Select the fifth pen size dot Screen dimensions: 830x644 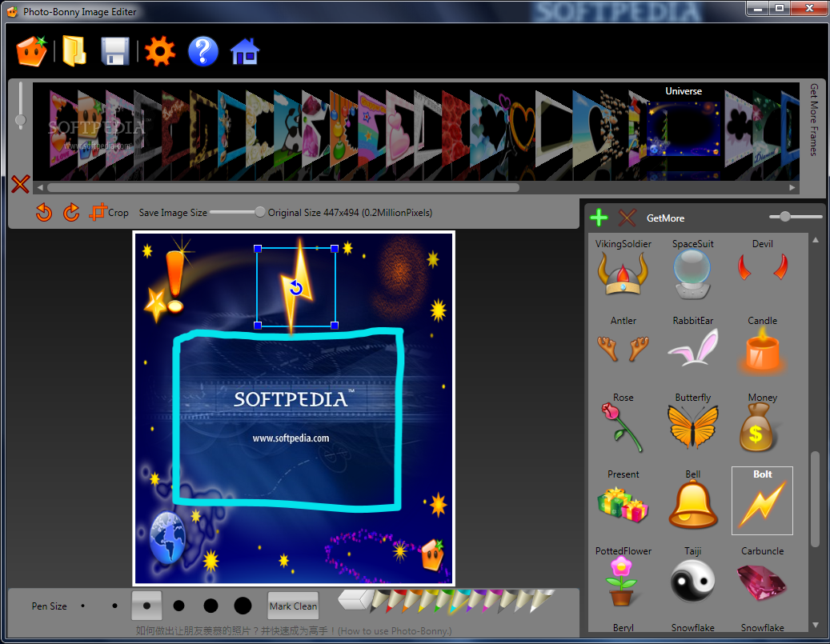[x=211, y=606]
